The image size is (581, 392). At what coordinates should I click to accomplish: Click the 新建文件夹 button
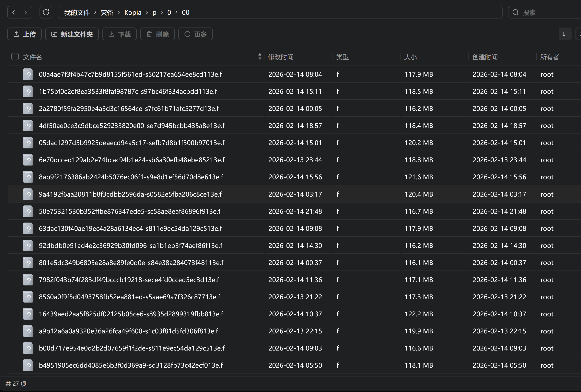(72, 34)
